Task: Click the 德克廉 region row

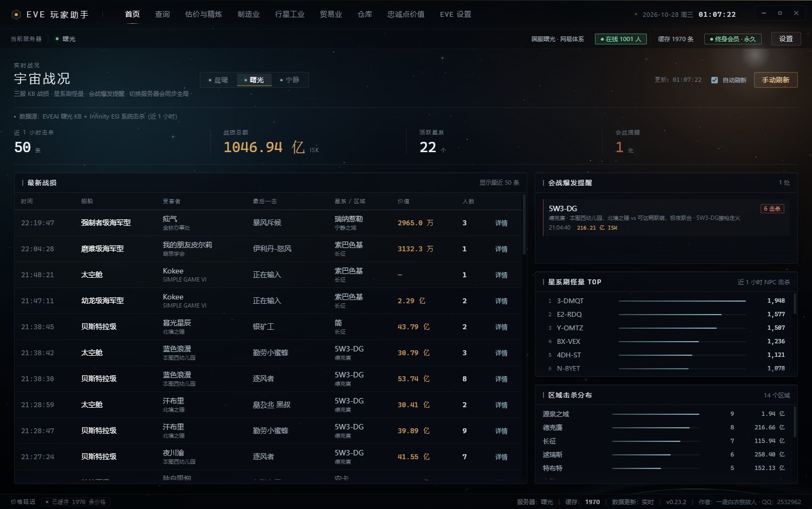Action: (664, 428)
